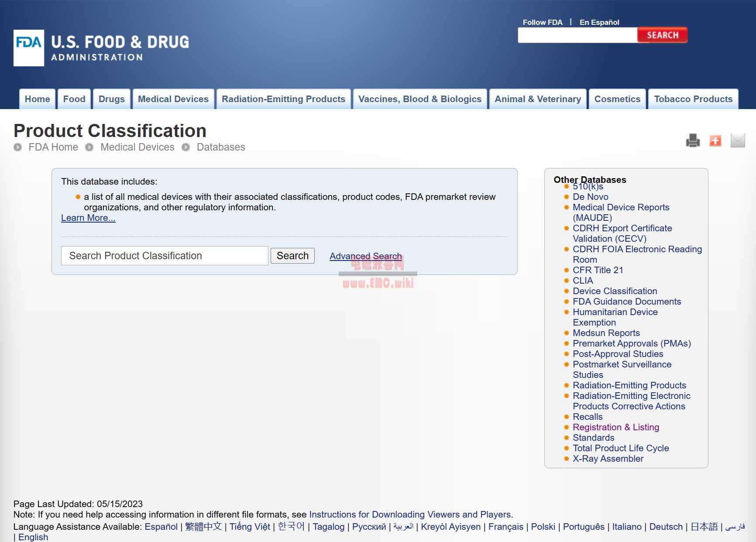Go to Medical Devices breadcrumb
This screenshot has height=542, width=756.
click(x=137, y=147)
